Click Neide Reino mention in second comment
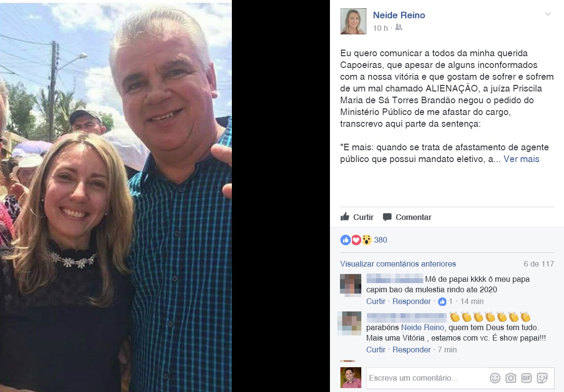The height and width of the screenshot is (392, 564). [x=422, y=328]
